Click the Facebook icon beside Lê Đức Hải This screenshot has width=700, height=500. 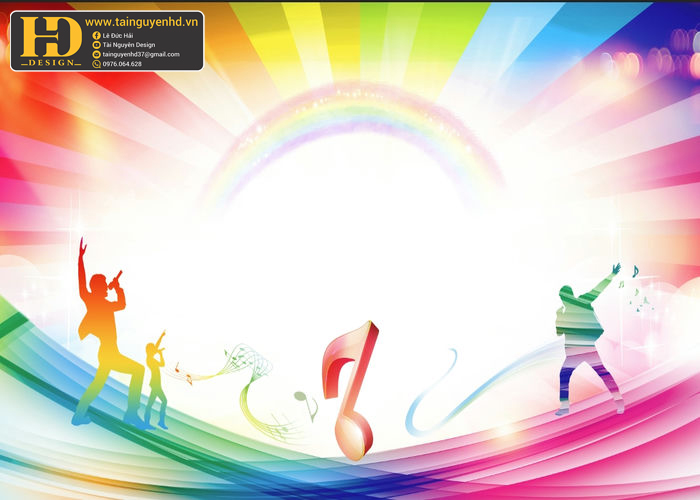tap(96, 35)
